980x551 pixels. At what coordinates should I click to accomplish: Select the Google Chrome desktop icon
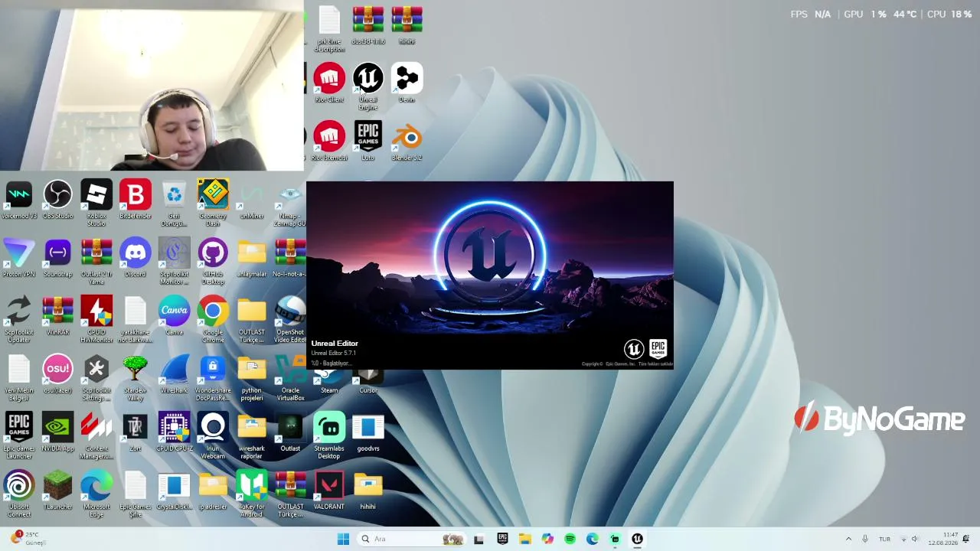pyautogui.click(x=213, y=320)
